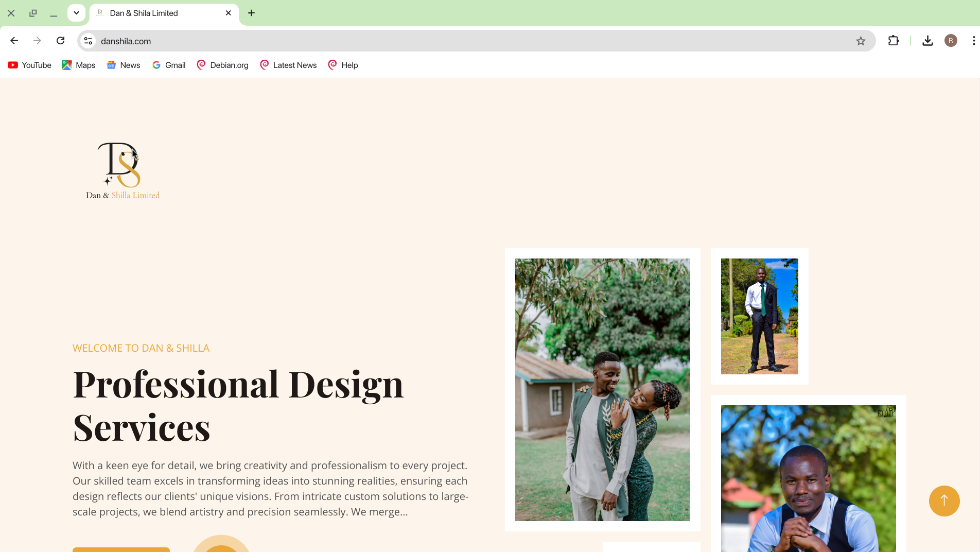
Task: Restore the browser window size
Action: click(33, 13)
